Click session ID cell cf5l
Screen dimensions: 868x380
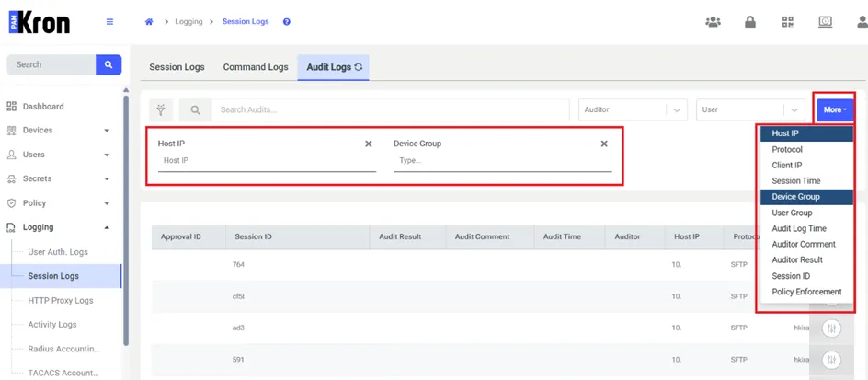point(238,296)
